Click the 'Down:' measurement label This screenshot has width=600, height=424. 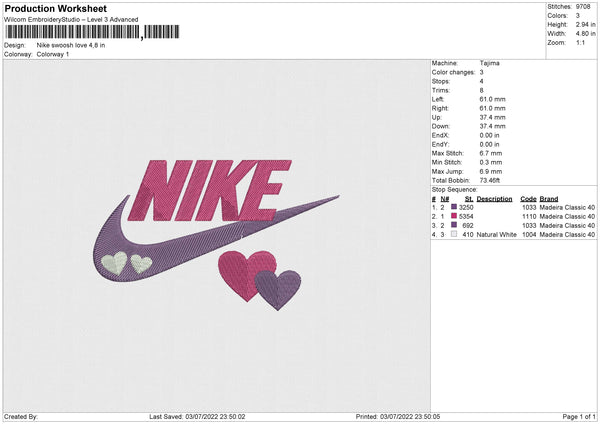(441, 126)
